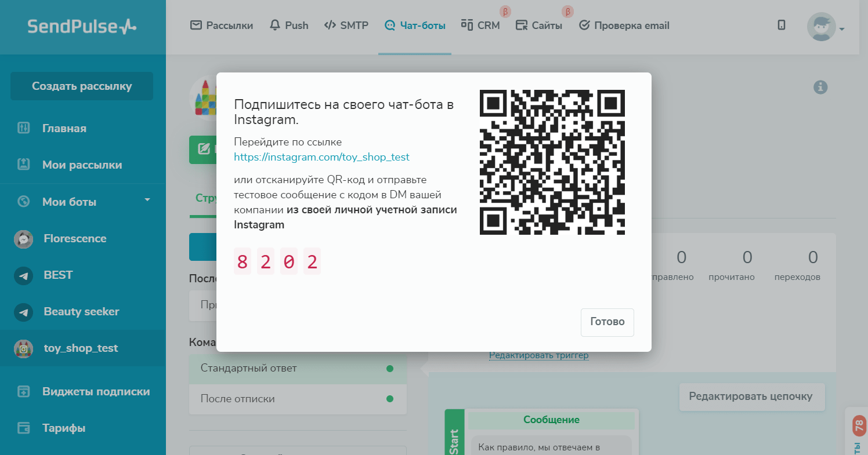The width and height of the screenshot is (868, 455).
Task: Click the green dot for После отписки
Action: click(390, 399)
